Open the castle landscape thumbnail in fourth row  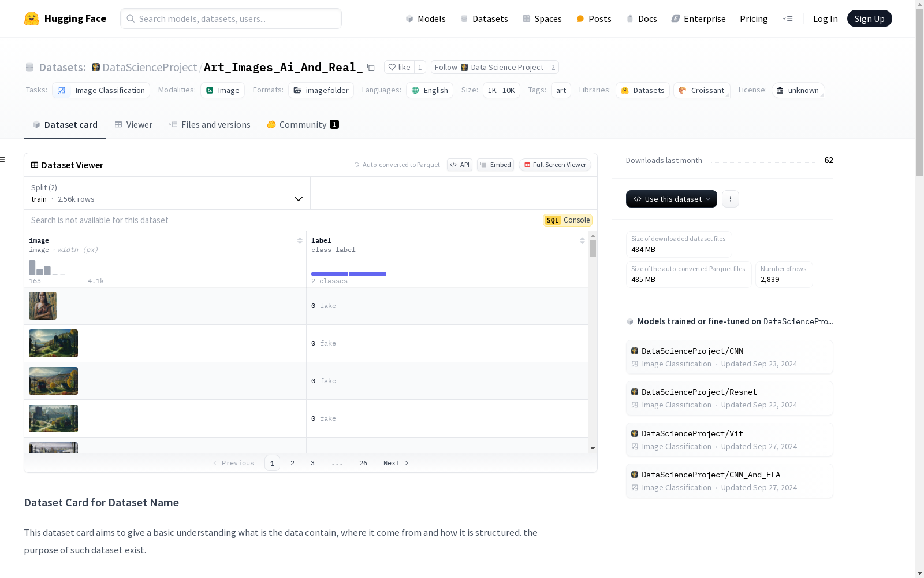[x=53, y=418]
